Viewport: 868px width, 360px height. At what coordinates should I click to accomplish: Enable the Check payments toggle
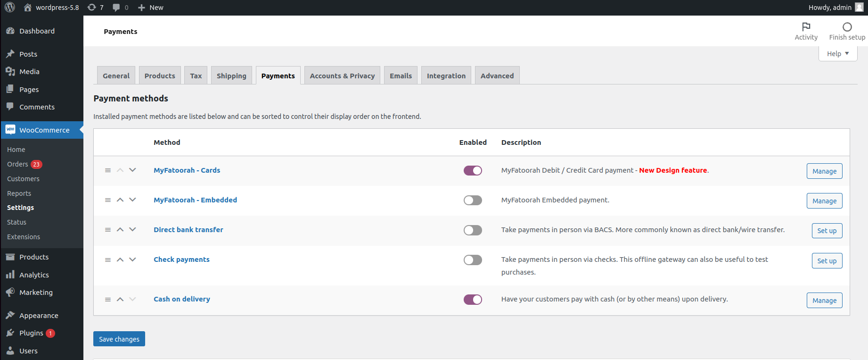point(473,260)
